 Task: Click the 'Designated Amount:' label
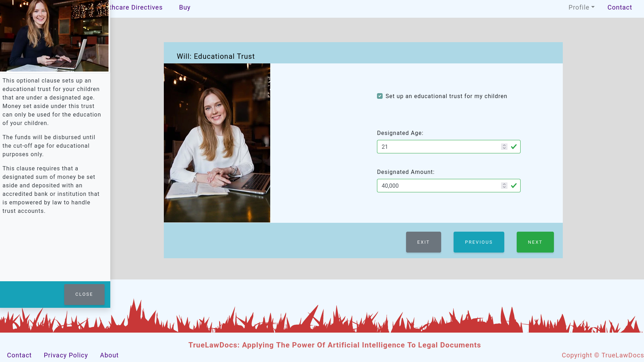click(406, 172)
